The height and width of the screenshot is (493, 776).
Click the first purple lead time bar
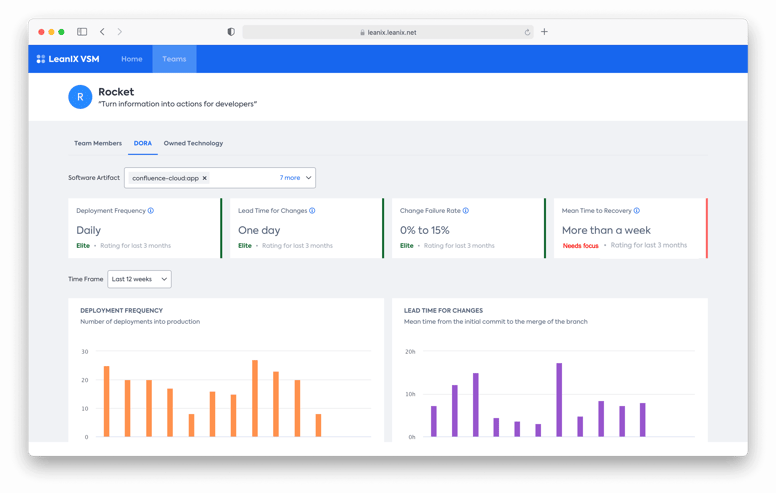[434, 421]
